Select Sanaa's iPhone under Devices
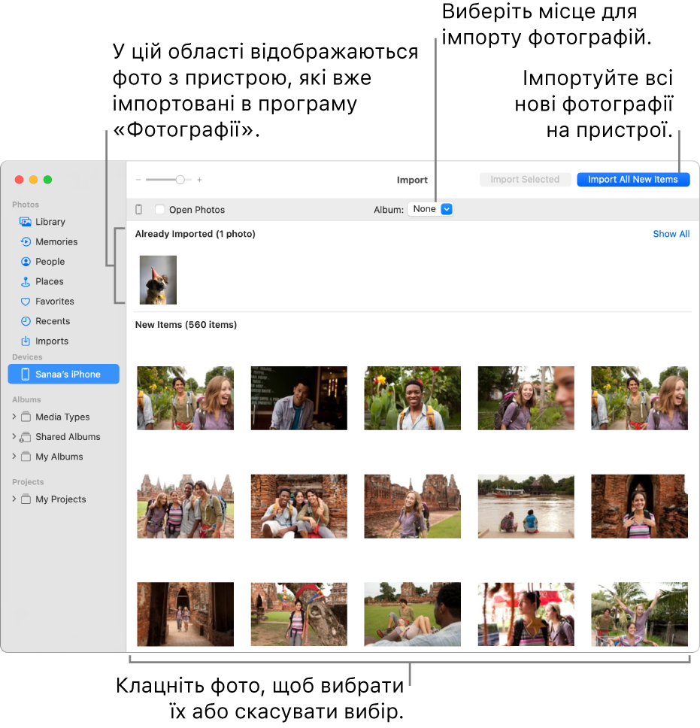 64,374
